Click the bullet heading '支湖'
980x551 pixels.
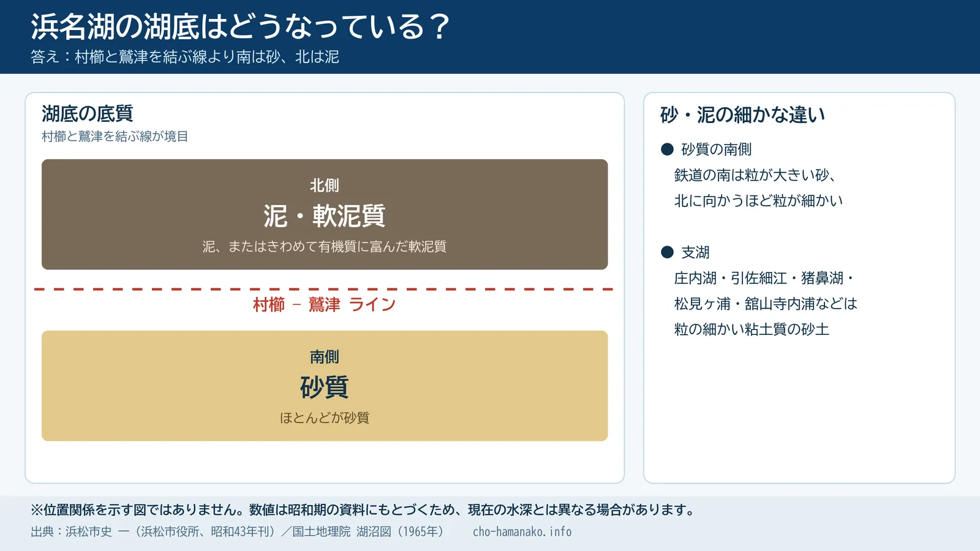click(696, 252)
